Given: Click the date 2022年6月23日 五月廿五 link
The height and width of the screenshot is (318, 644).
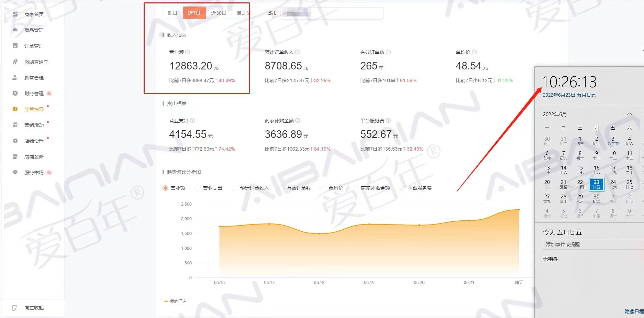Looking at the screenshot, I should click(x=569, y=95).
